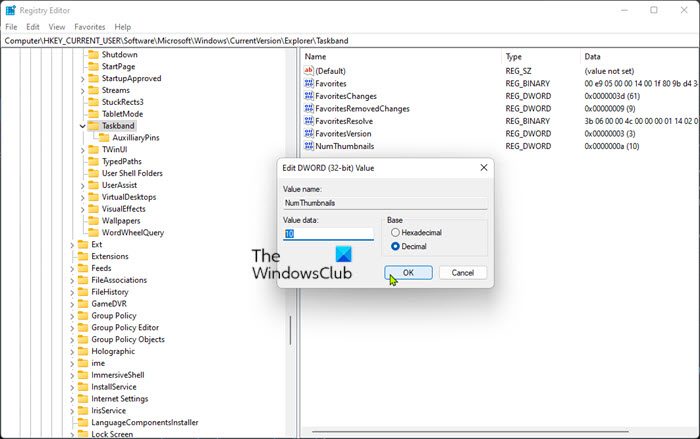The height and width of the screenshot is (439, 700).
Task: Select the Group Policy Editor key
Action: 125,327
